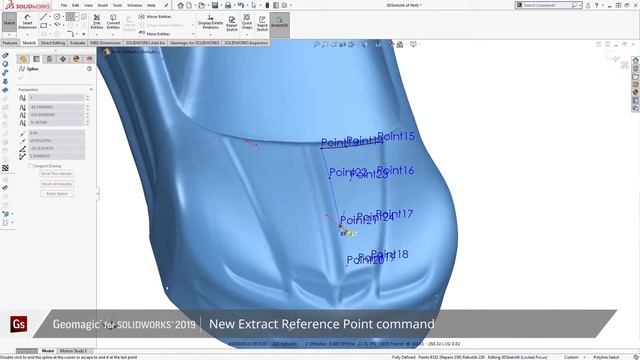The width and height of the screenshot is (640, 360).
Task: Click the SOLIDWORKS Resources home icon in task pane
Action: pos(636,60)
